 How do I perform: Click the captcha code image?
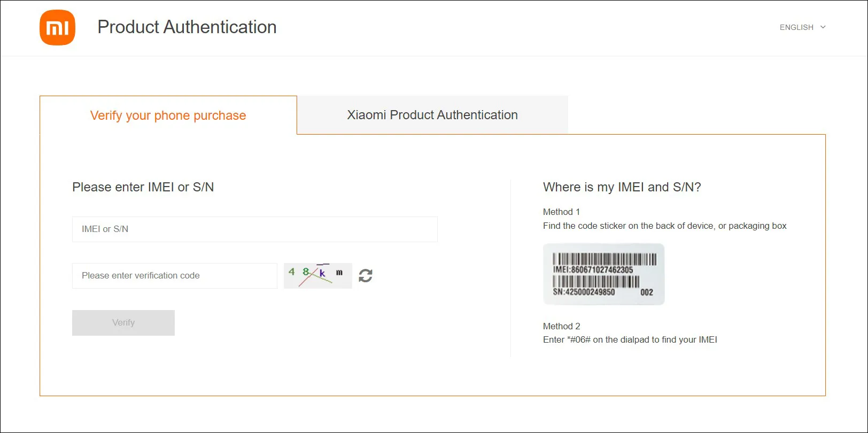pos(318,276)
